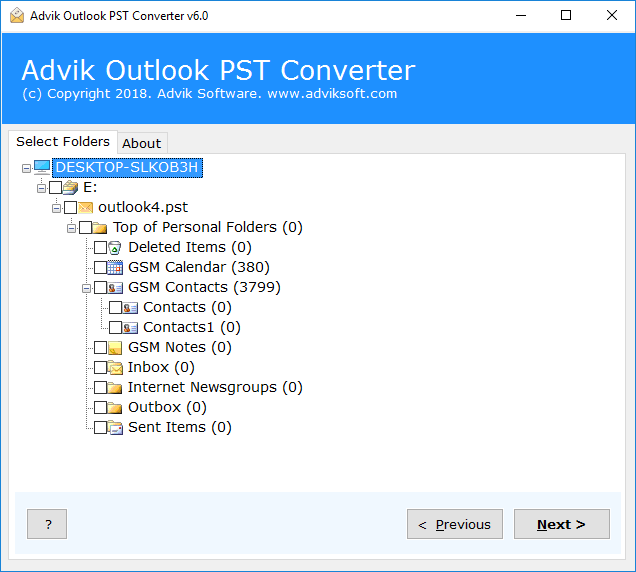This screenshot has height=572, width=636.
Task: Tick the Inbox (0) checkbox
Action: click(x=101, y=368)
